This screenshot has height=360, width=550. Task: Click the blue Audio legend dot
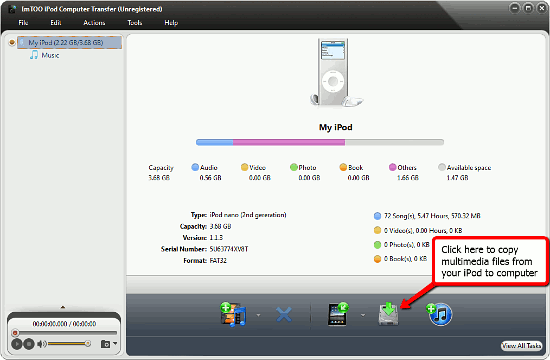pos(195,167)
